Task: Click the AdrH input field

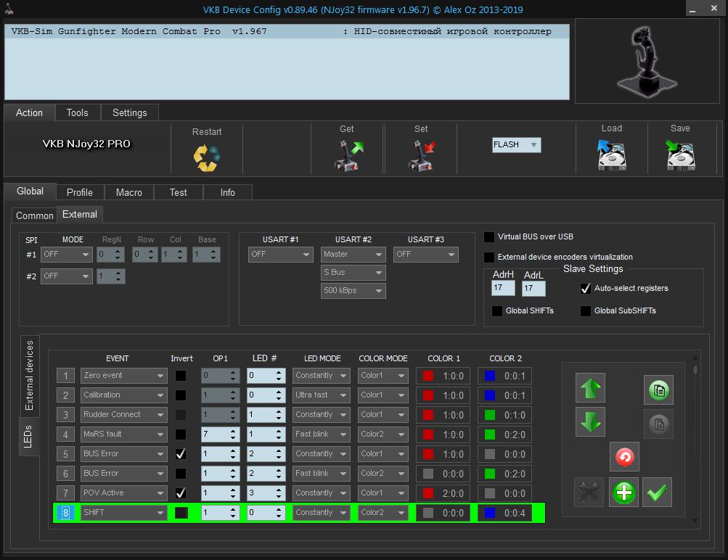Action: [503, 288]
